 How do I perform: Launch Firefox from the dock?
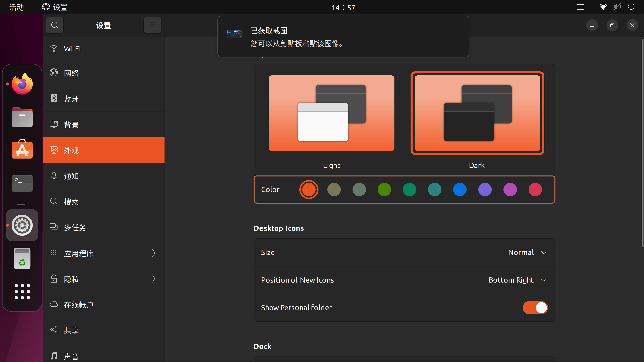(22, 84)
